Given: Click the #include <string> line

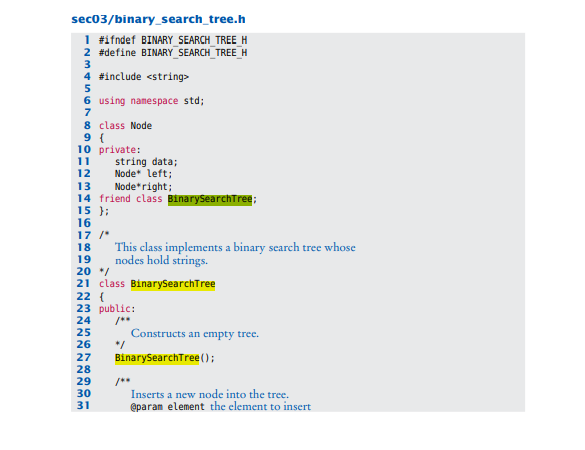Looking at the screenshot, I should pyautogui.click(x=144, y=77).
